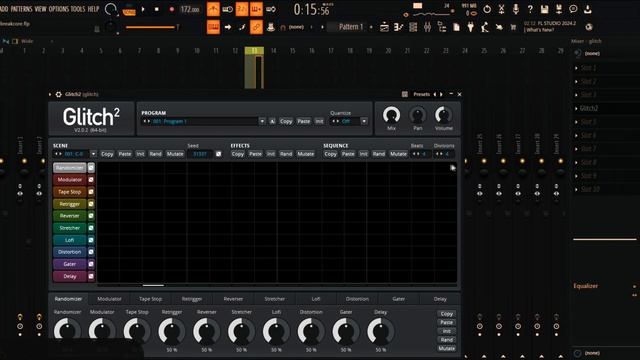Expand mixer Slot 10 arrow

(x=576, y=189)
